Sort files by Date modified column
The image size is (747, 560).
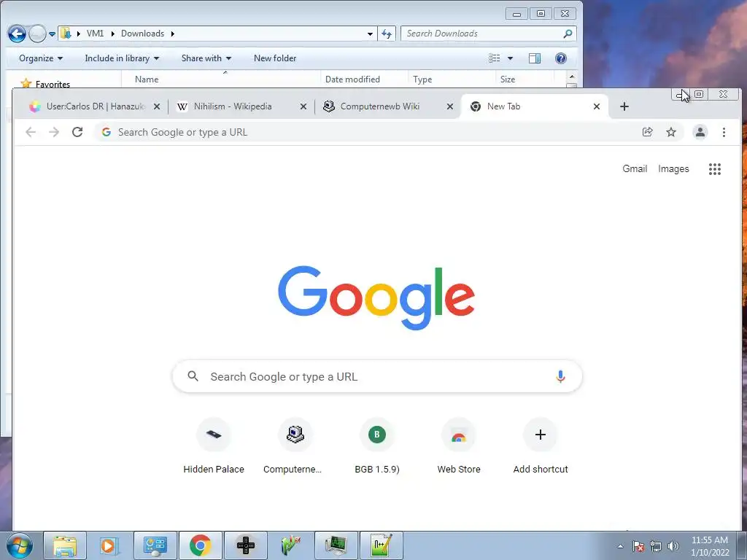point(365,79)
